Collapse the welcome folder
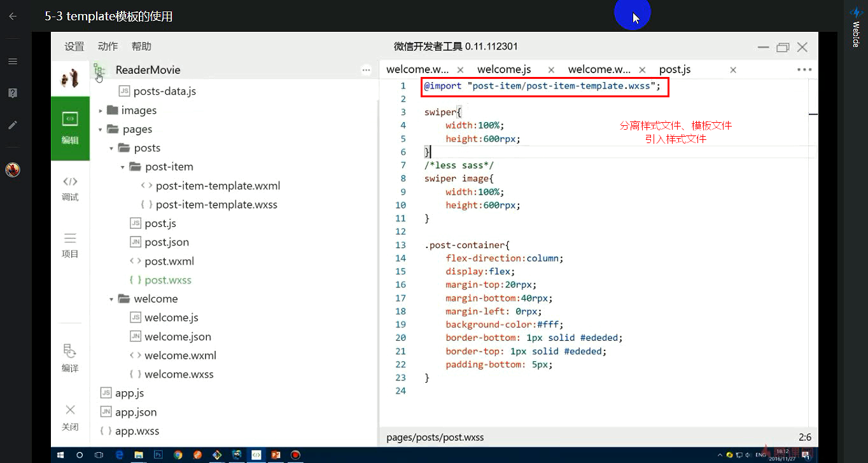 pos(111,299)
